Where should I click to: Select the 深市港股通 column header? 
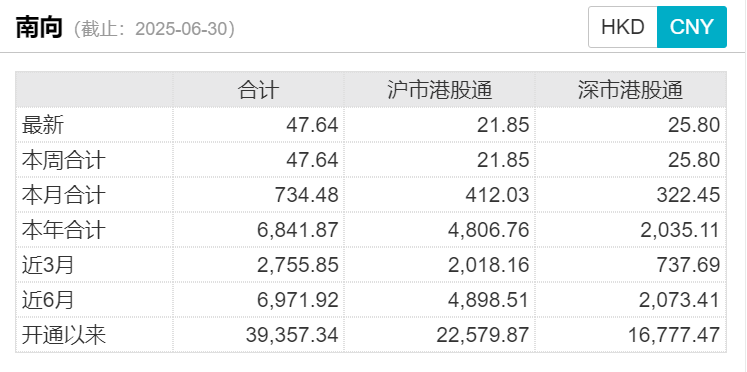631,90
